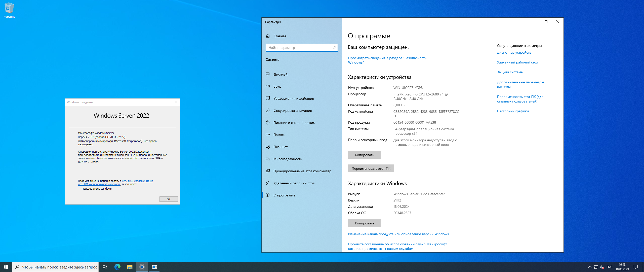Screen dimensions: 644x272
Task: Go to the Память storage section
Action: tap(279, 135)
